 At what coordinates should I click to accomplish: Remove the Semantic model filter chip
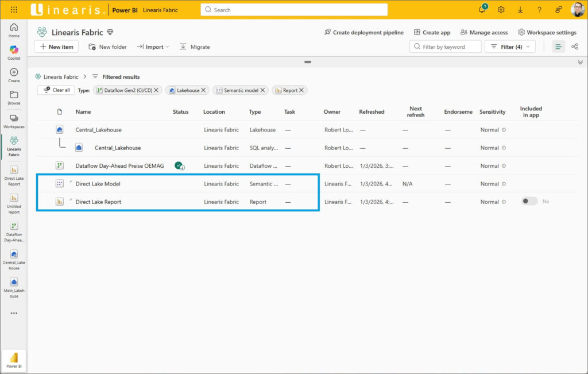pos(262,90)
